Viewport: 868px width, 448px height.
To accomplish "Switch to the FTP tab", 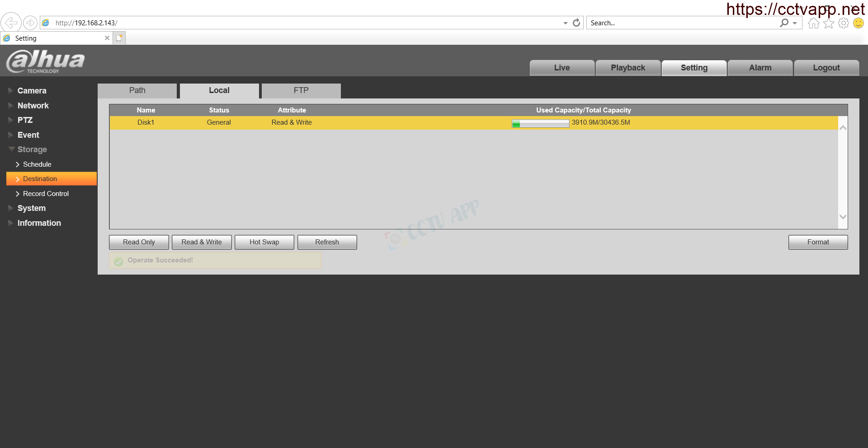I will pos(301,90).
